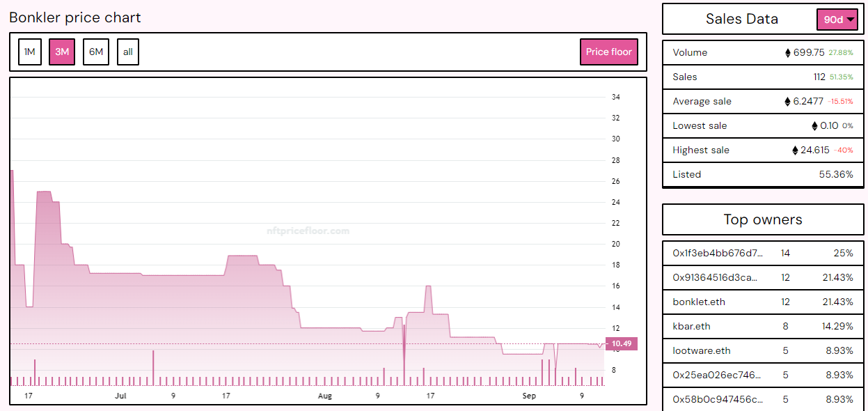The image size is (868, 411).
Task: Click the Sales Data heading
Action: (742, 19)
